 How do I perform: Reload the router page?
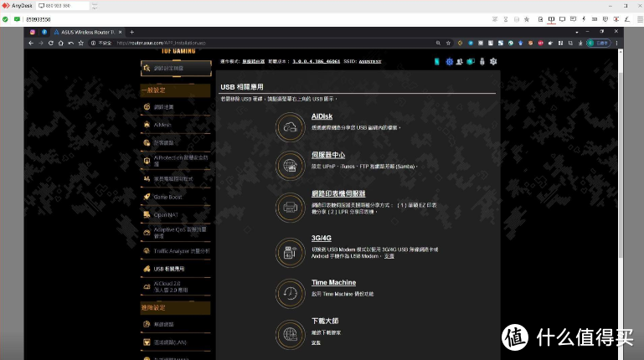[51, 43]
